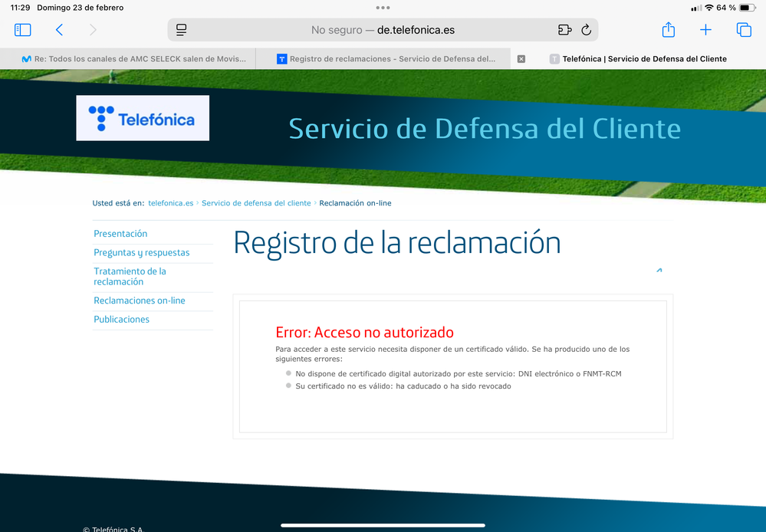Open Preguntas y respuestas section

click(141, 253)
